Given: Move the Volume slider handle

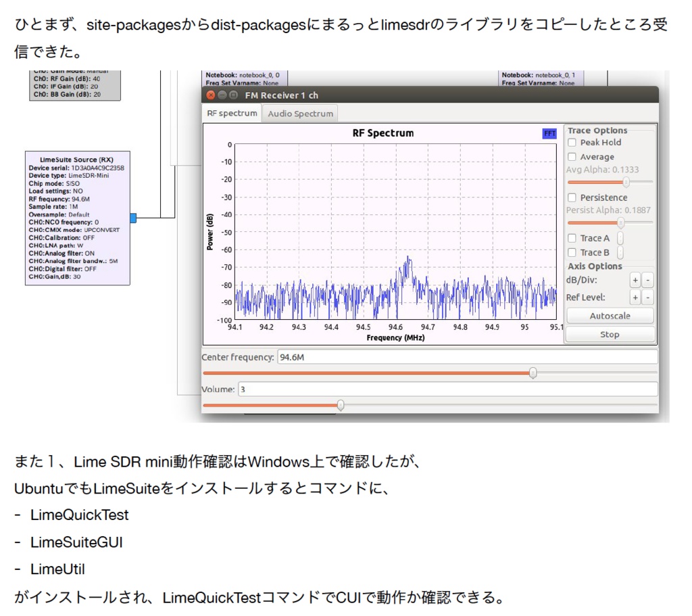Looking at the screenshot, I should tap(341, 405).
